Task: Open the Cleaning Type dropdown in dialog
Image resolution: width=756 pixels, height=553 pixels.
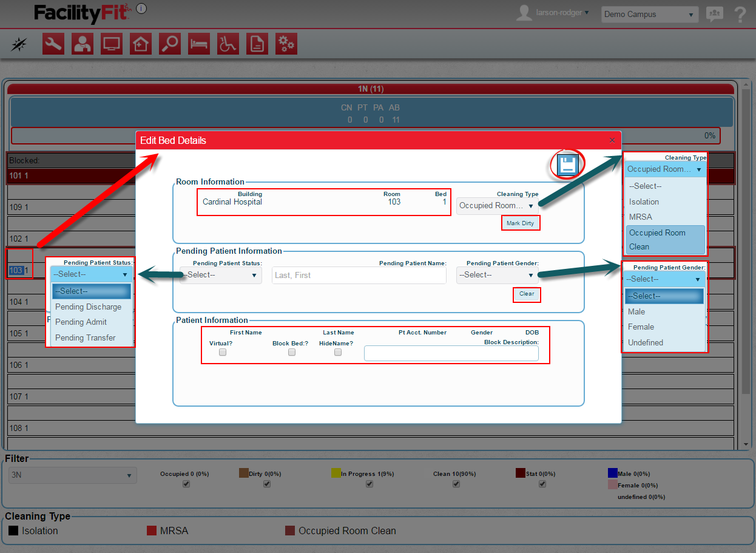Action: [497, 206]
